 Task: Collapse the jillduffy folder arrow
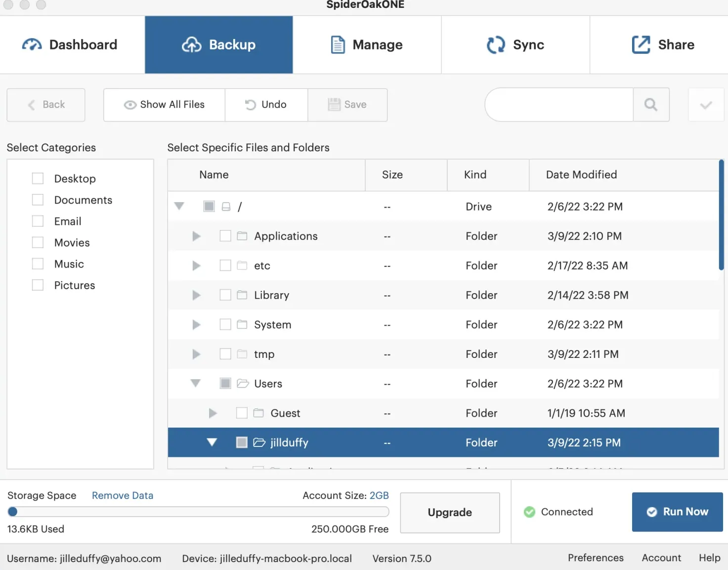[x=212, y=442]
